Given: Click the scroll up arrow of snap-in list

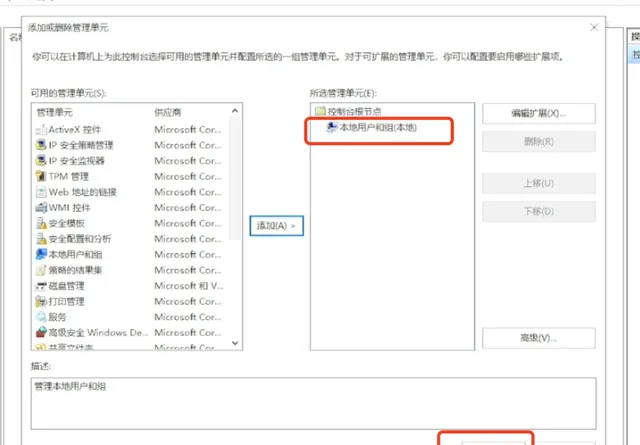Looking at the screenshot, I should pyautogui.click(x=235, y=111).
